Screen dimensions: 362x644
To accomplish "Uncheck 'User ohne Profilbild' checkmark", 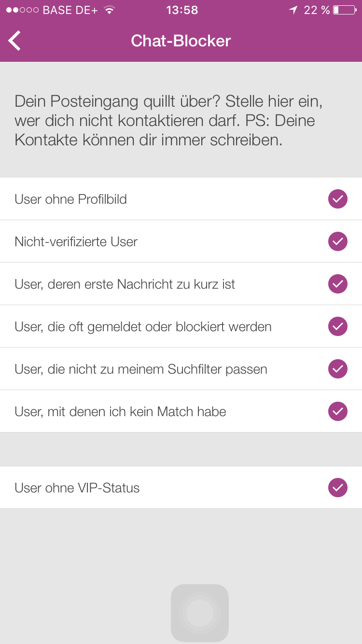I will click(338, 199).
